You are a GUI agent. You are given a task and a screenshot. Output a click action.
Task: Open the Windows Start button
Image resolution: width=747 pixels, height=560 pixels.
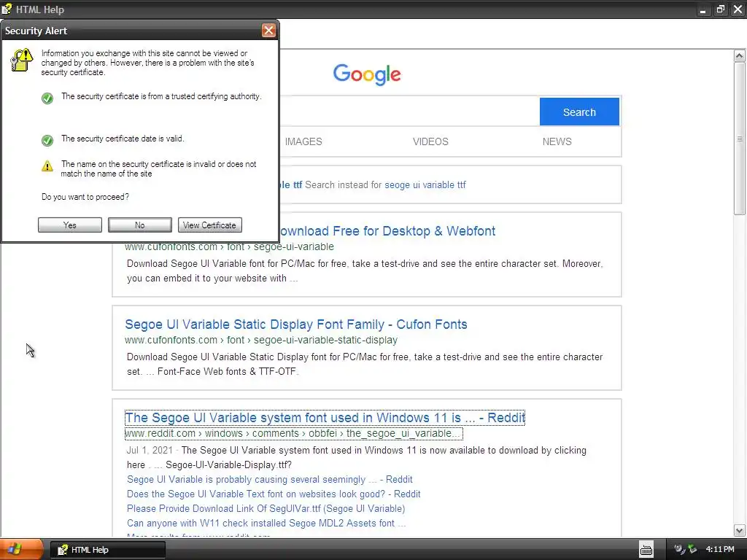[21, 549]
